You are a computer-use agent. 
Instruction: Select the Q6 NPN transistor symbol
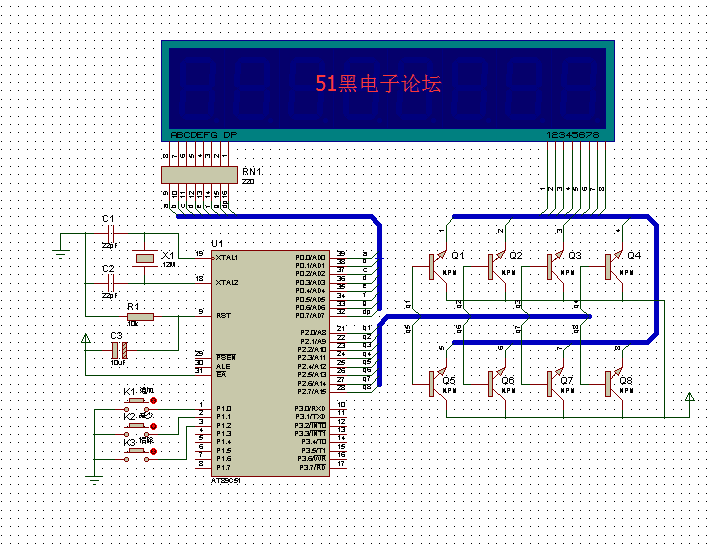[x=496, y=384]
